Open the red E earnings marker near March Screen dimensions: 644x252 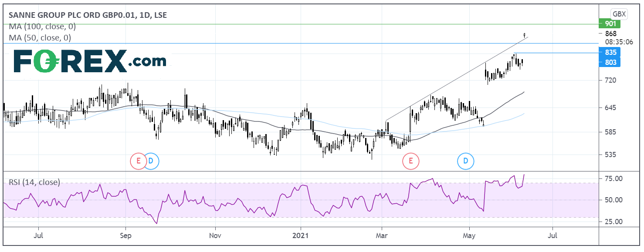point(410,161)
